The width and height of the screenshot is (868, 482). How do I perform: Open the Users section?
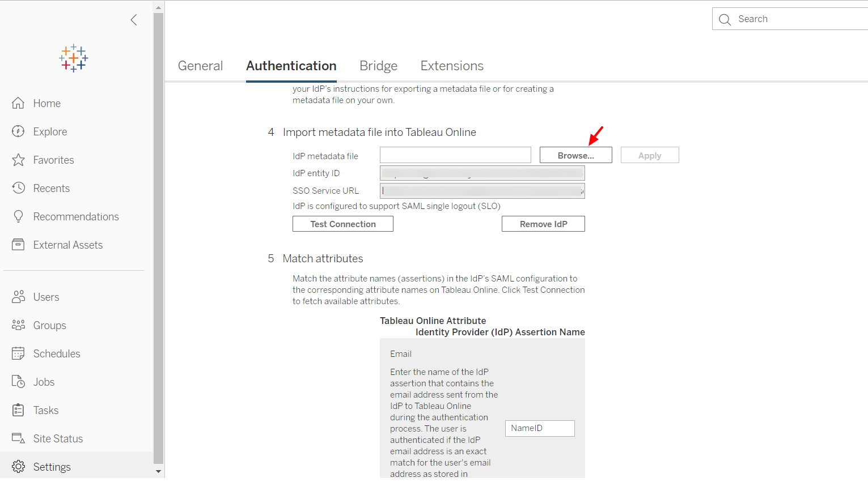46,297
